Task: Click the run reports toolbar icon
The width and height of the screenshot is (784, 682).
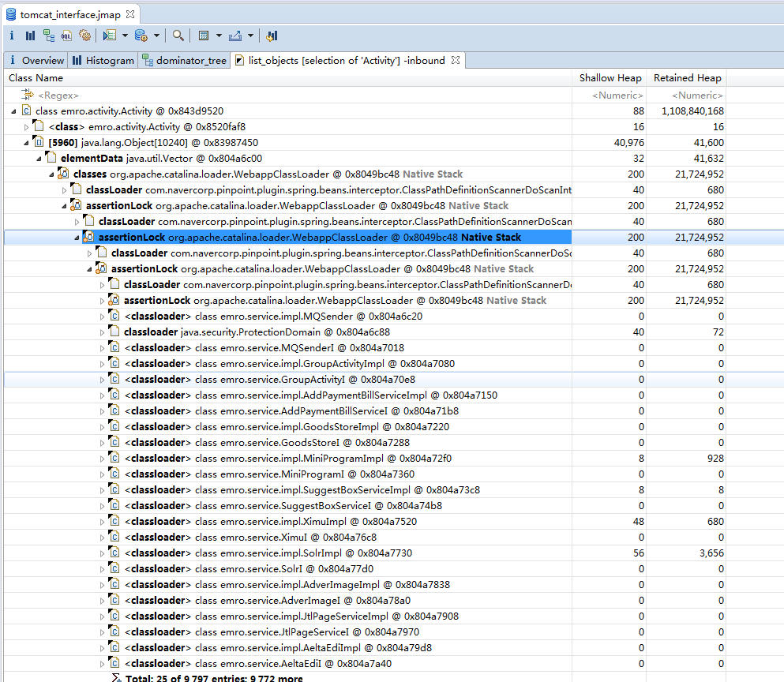Action: [110, 36]
